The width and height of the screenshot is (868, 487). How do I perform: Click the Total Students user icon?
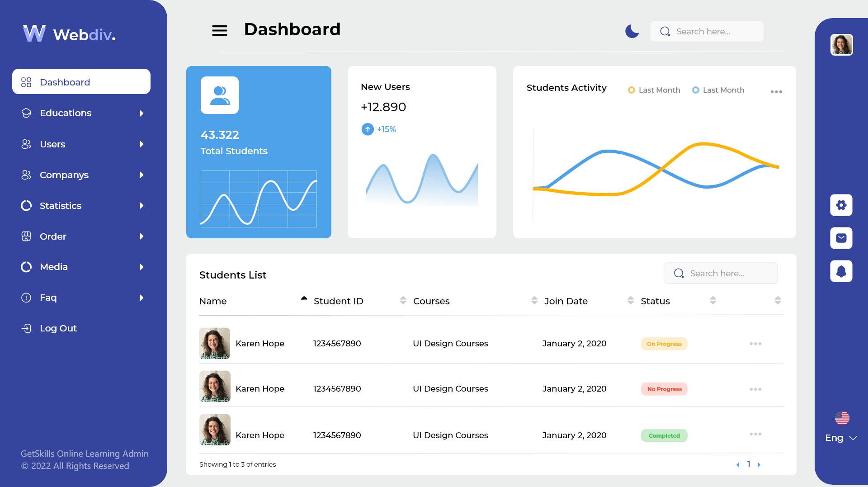220,95
